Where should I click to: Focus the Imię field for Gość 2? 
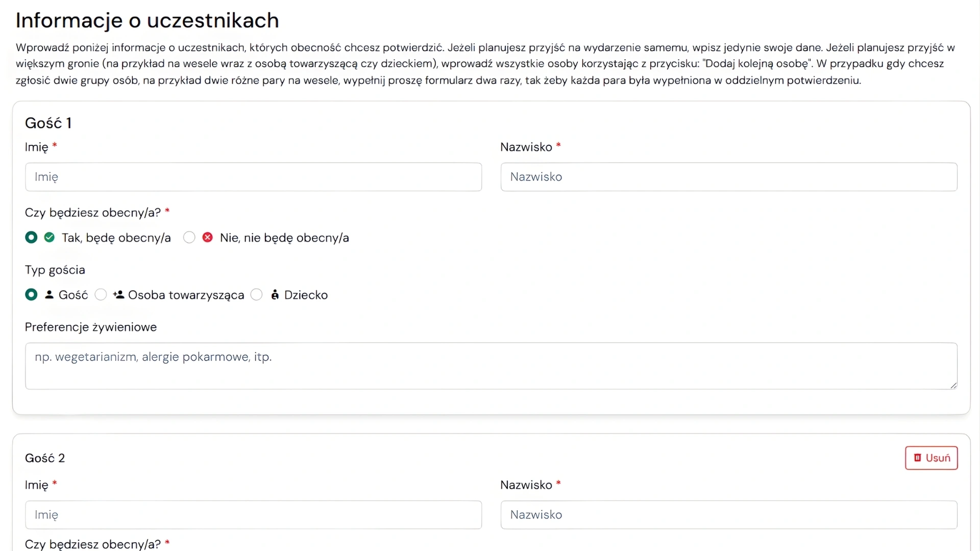(x=253, y=515)
